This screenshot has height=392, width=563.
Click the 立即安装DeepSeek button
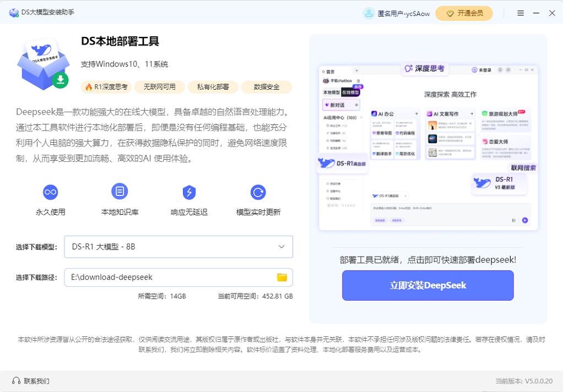(x=427, y=285)
